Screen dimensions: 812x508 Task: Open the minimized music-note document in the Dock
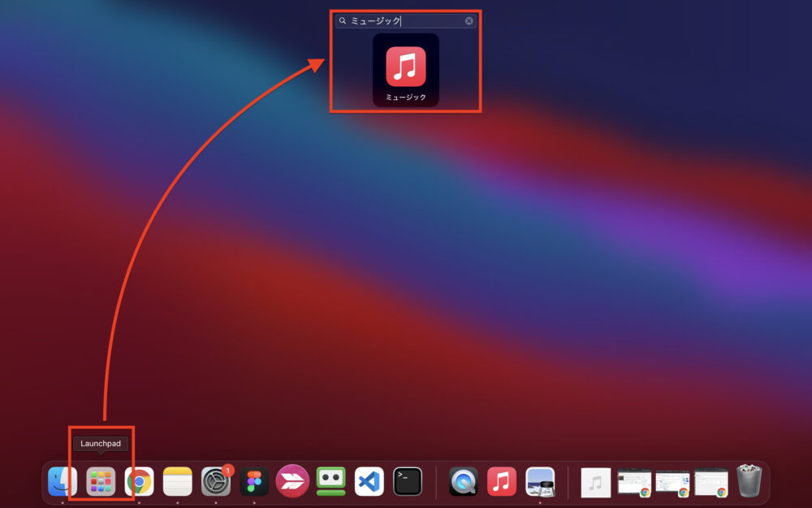point(596,483)
